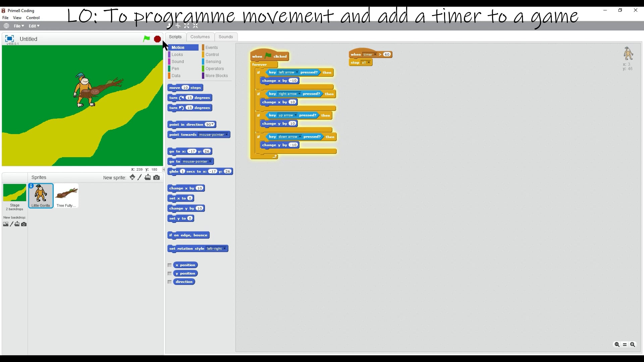Open the stop all dropdown

point(369,62)
